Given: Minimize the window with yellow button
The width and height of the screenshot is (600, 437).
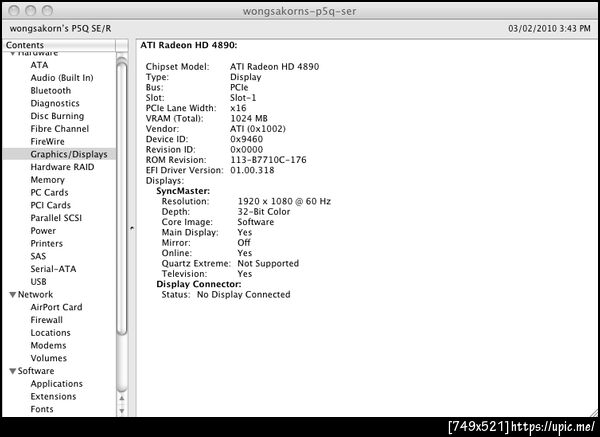Looking at the screenshot, I should tap(31, 11).
